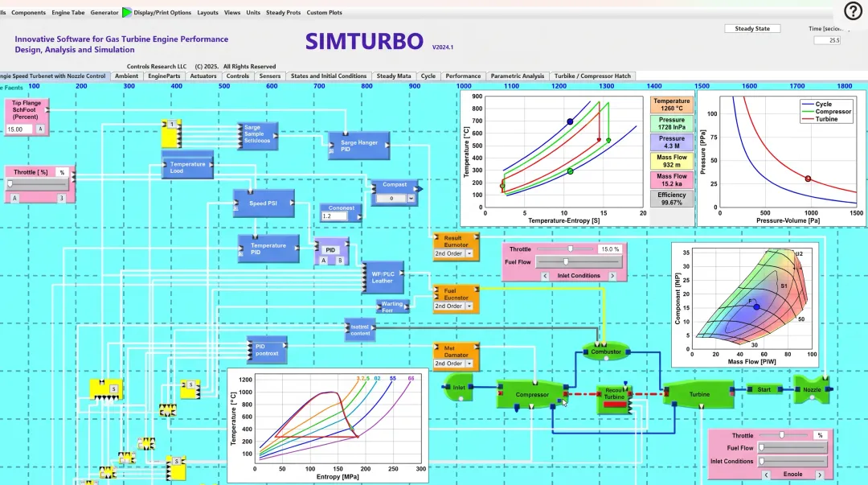
Task: Click right arrow beside Enoole
Action: point(820,475)
